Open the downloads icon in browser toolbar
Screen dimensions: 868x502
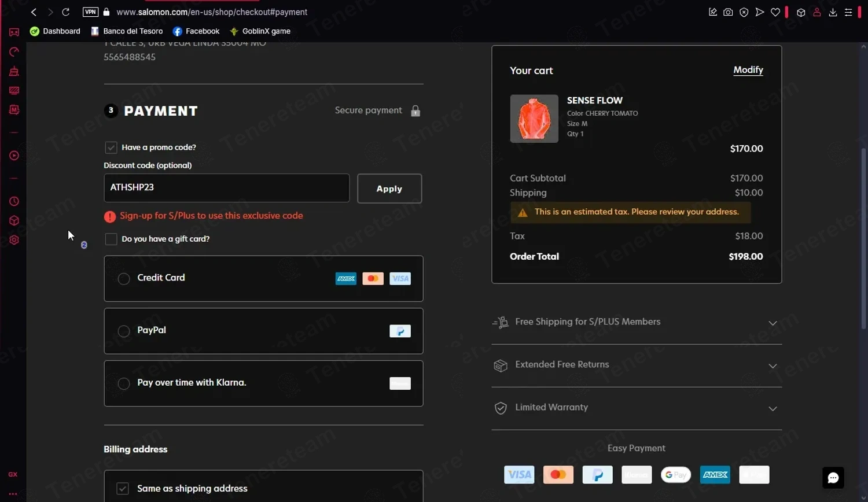pos(833,12)
